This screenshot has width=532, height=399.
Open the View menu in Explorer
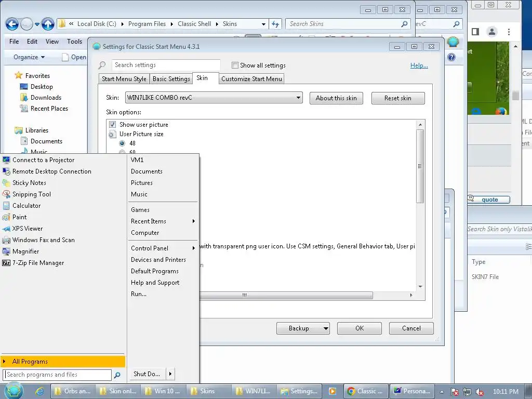(52, 42)
